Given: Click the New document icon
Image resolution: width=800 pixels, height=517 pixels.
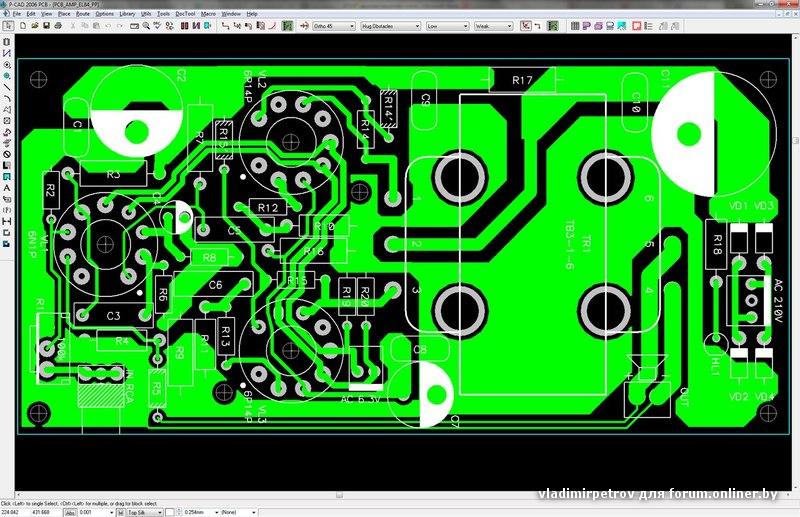Looking at the screenshot, I should 23,26.
